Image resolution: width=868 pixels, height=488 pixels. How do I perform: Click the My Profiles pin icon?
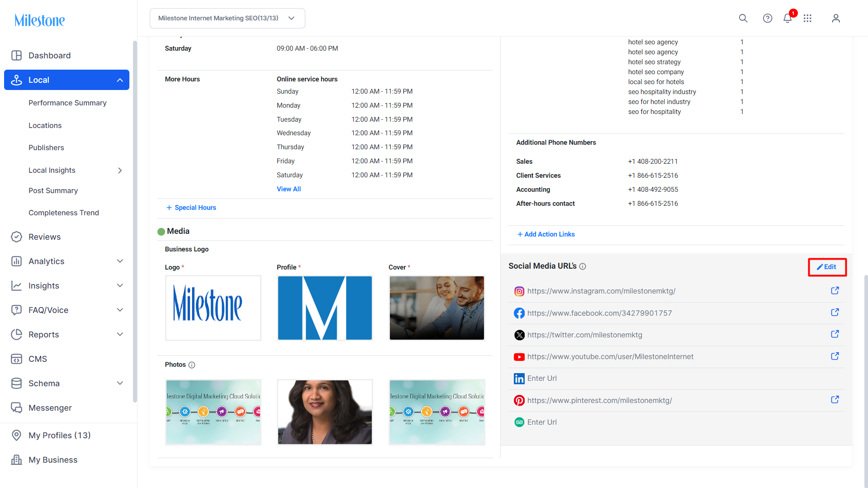pos(16,436)
